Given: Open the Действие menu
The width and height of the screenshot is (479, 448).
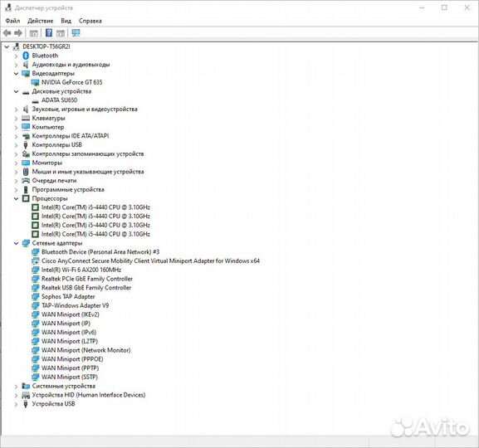Looking at the screenshot, I should (x=41, y=21).
